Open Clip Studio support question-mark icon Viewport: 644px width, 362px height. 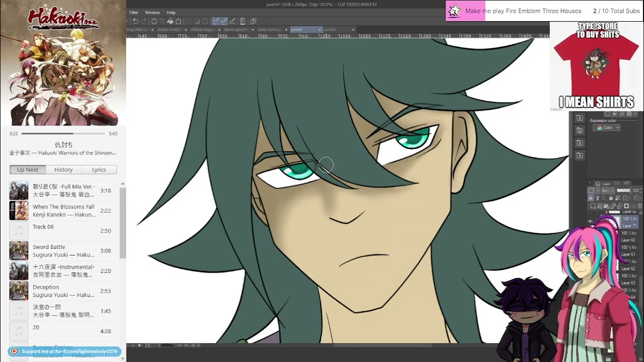[253, 21]
